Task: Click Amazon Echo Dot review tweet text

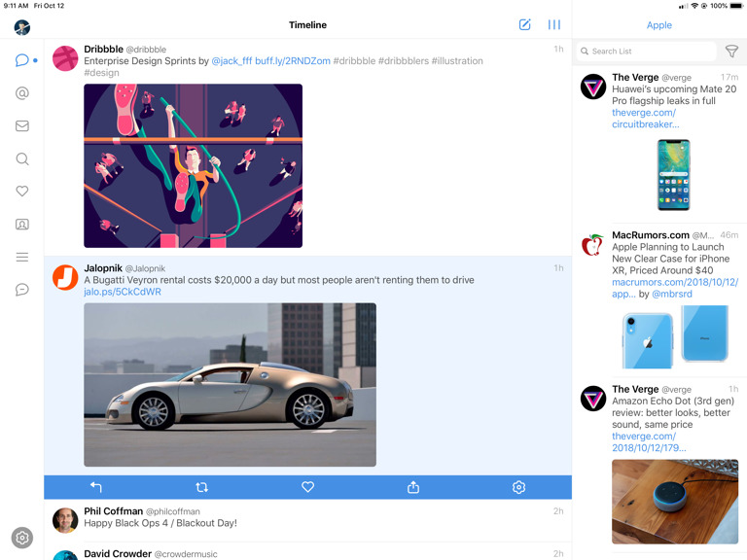Action: click(x=673, y=412)
